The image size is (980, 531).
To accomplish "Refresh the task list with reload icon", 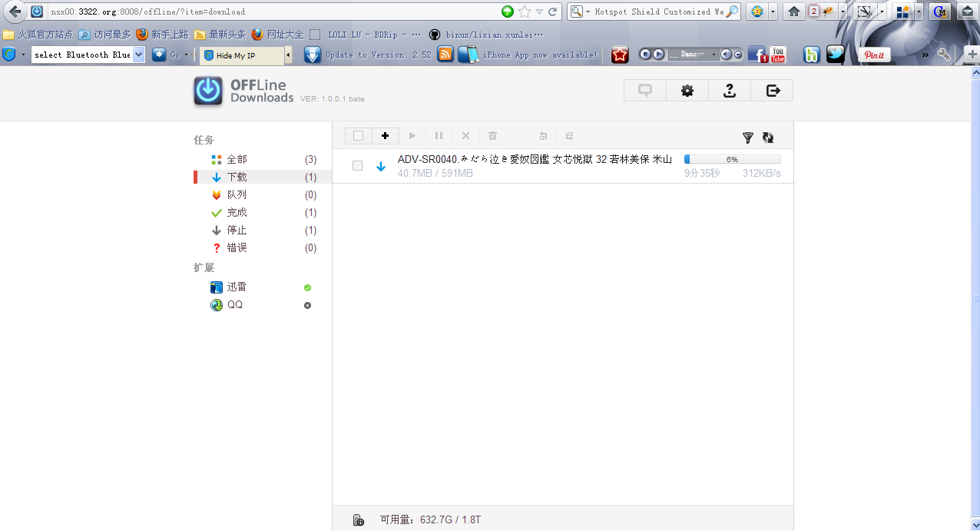I will tap(768, 138).
